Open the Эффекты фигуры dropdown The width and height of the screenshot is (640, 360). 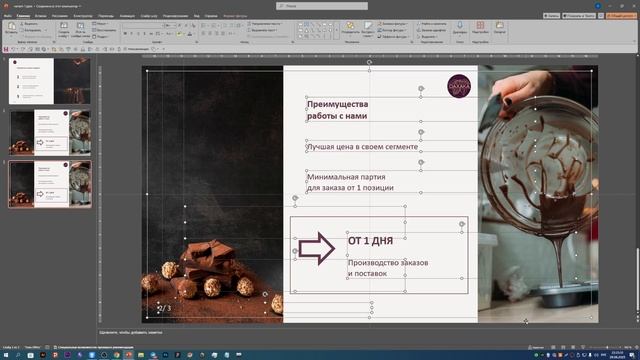click(x=393, y=36)
